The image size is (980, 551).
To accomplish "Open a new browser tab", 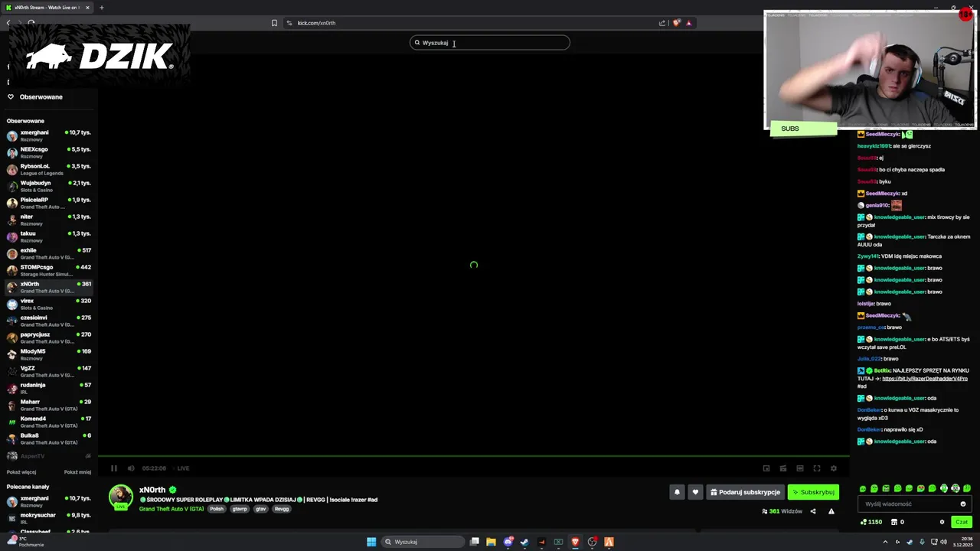I will (x=101, y=8).
